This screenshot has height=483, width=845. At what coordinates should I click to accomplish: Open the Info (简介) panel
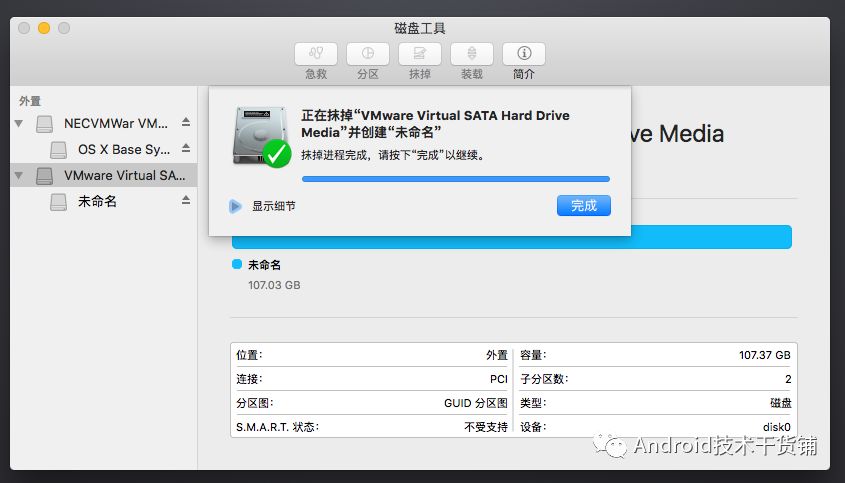click(x=524, y=54)
